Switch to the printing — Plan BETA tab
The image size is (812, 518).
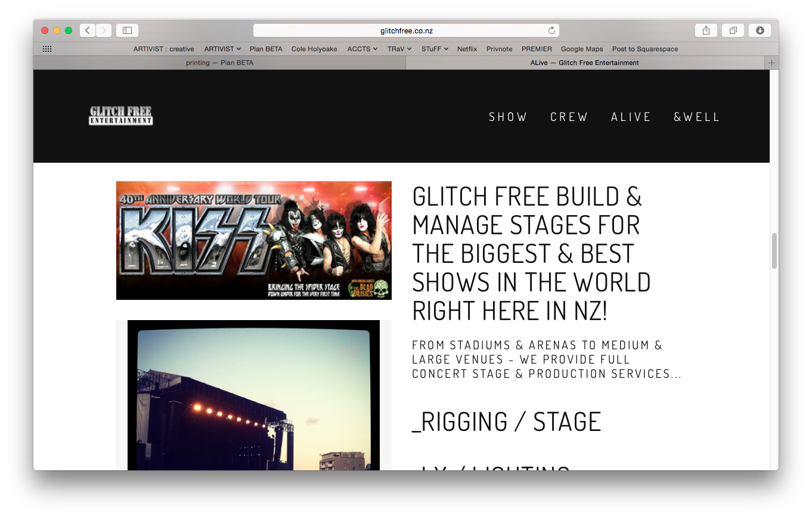tap(219, 63)
